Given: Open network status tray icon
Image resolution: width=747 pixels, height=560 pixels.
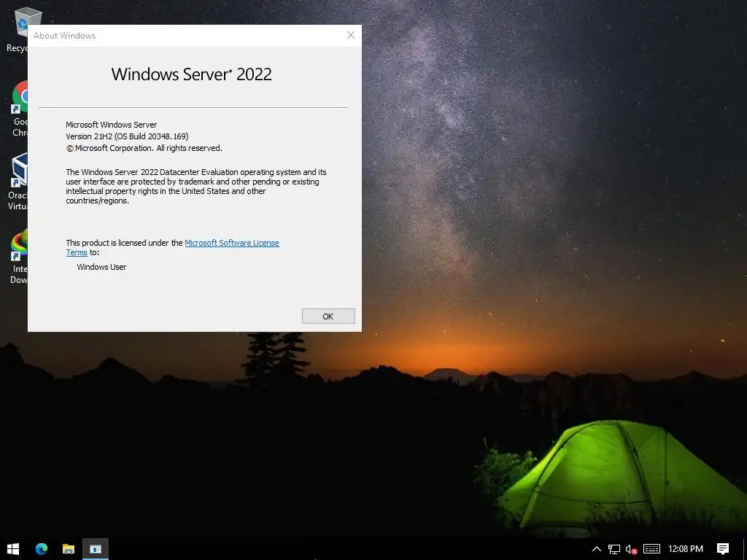Looking at the screenshot, I should (x=614, y=549).
